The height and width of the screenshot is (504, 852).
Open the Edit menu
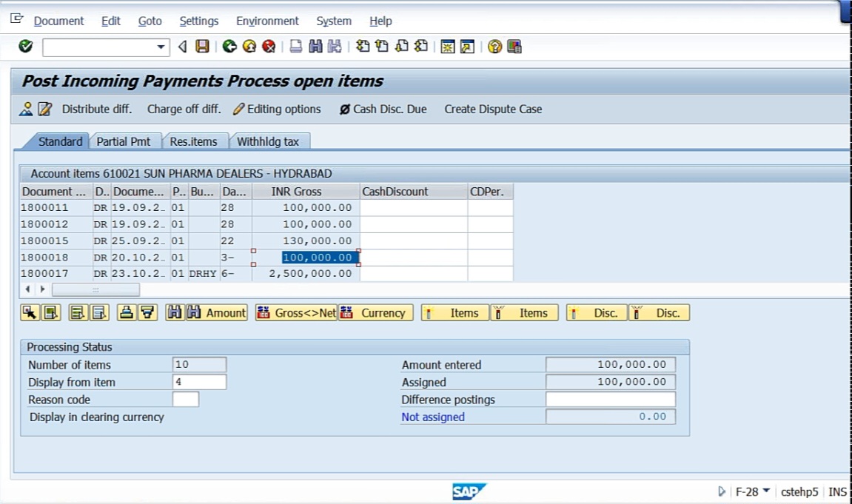tap(111, 21)
